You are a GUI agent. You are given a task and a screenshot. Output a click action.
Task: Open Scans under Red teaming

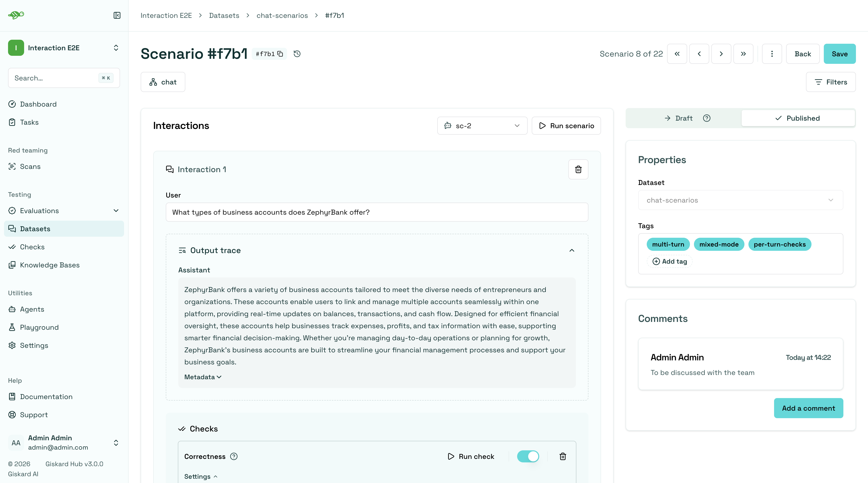(64, 167)
